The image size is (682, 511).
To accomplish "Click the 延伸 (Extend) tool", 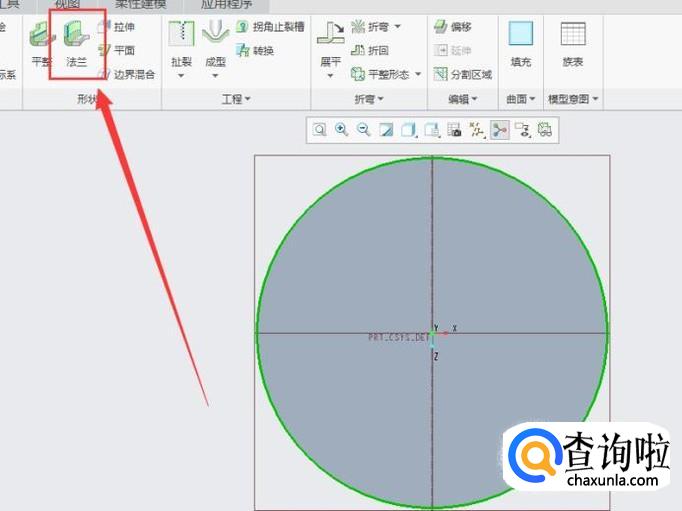I will pos(453,50).
